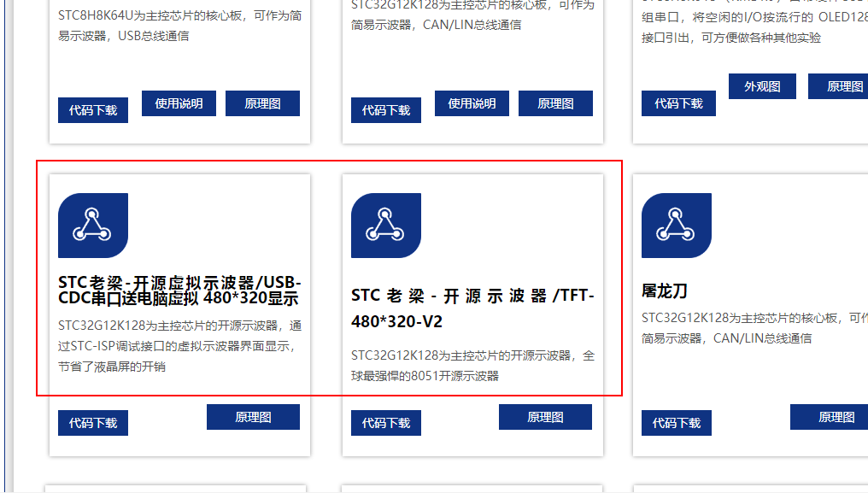Viewport: 868px width, 493px height.
Task: Click 代码下载 on the top-row STC32G12K128 card with 使用说明
Action: (x=386, y=110)
